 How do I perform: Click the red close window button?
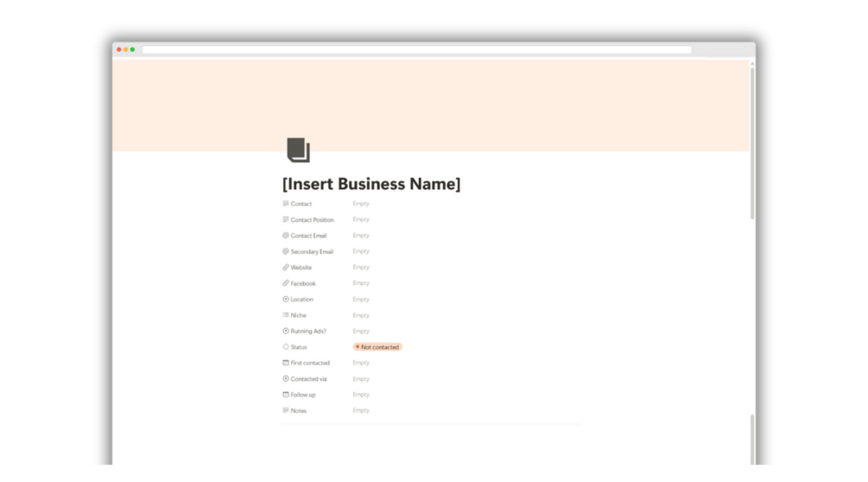click(x=119, y=50)
